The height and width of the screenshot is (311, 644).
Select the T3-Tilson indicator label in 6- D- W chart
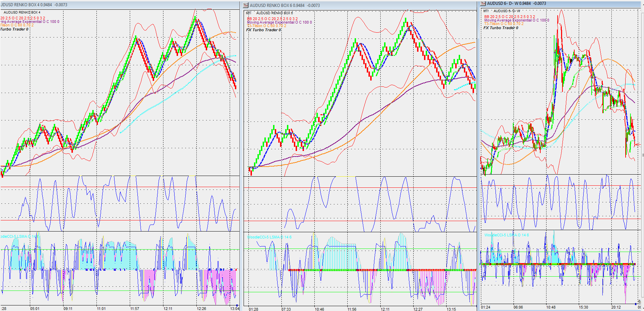504,24
